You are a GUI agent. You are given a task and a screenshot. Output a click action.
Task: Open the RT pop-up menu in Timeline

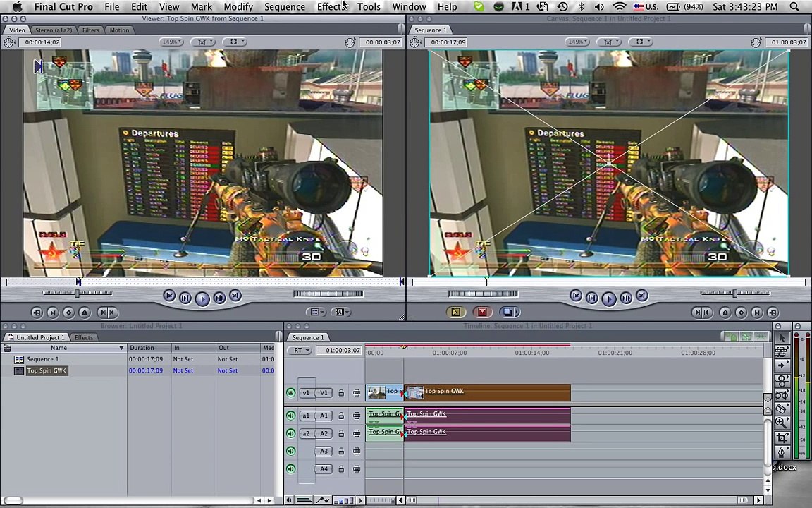click(300, 351)
